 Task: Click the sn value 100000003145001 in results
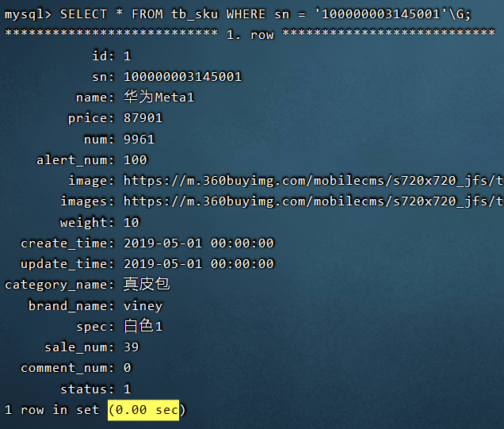pos(182,77)
